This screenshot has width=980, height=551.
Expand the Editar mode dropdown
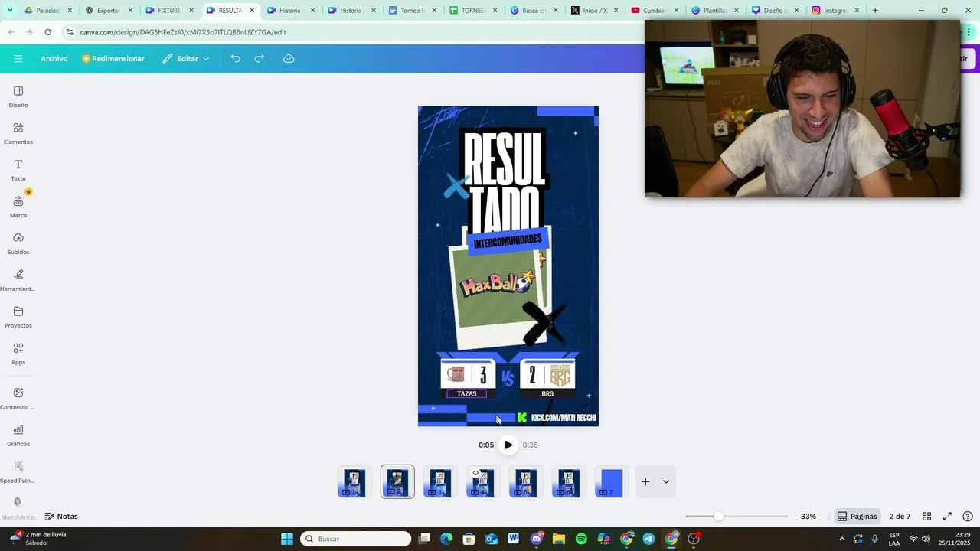186,58
